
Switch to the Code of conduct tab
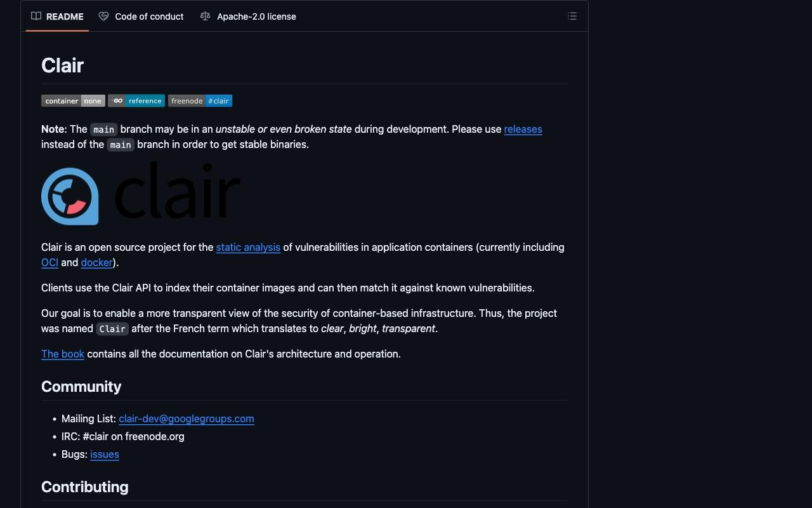[x=141, y=17]
